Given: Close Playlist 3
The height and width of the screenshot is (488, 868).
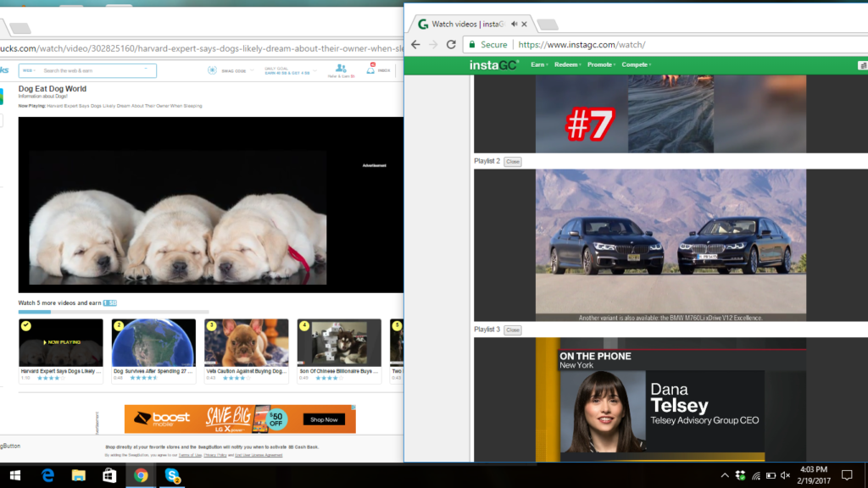Looking at the screenshot, I should coord(513,330).
